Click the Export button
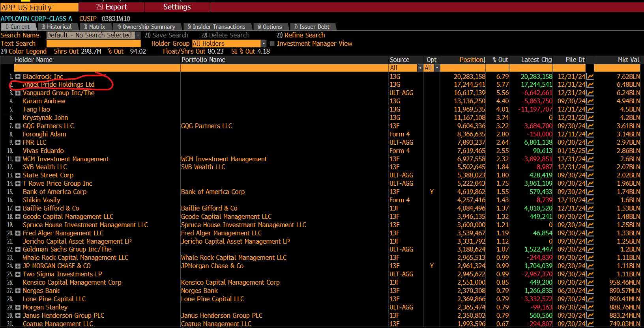 point(112,7)
